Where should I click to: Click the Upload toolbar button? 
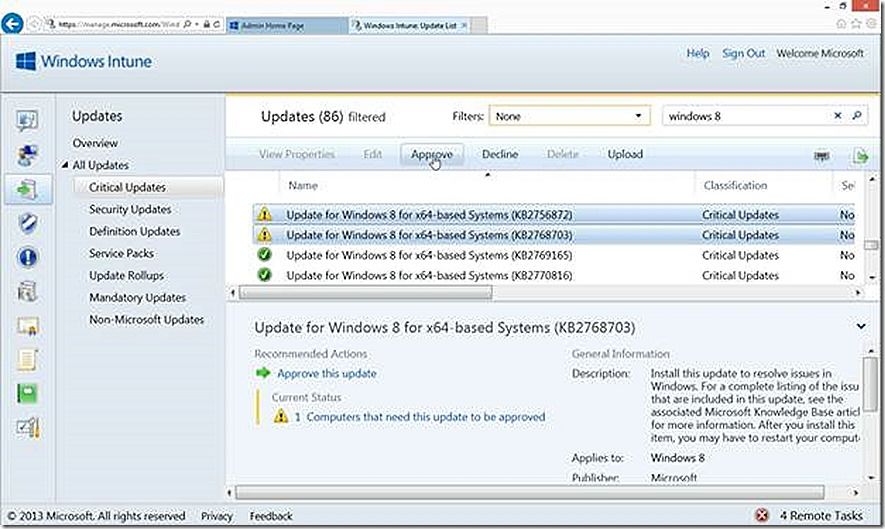click(x=625, y=154)
